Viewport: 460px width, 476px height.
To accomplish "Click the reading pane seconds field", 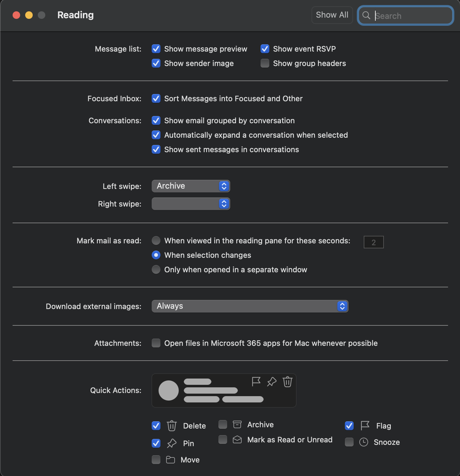I will (373, 242).
